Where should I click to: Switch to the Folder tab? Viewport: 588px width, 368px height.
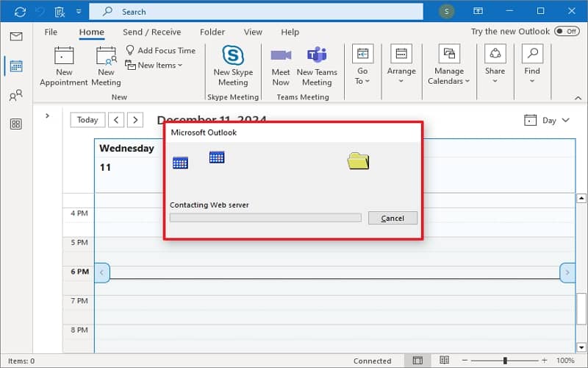(x=212, y=32)
